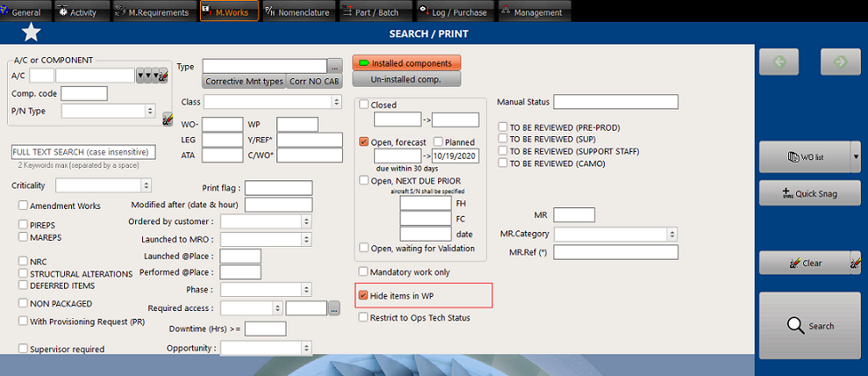Check Open, waiting for Validation
868x376 pixels.
click(363, 248)
